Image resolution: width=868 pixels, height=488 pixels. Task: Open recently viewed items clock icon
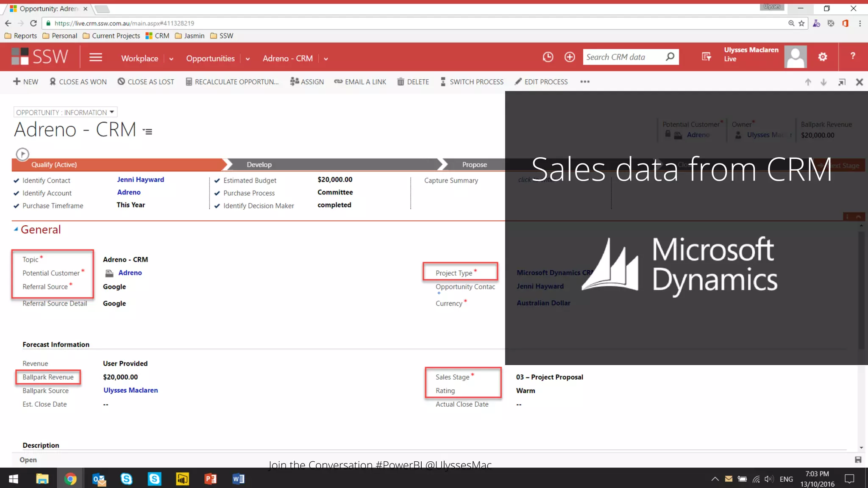click(548, 57)
